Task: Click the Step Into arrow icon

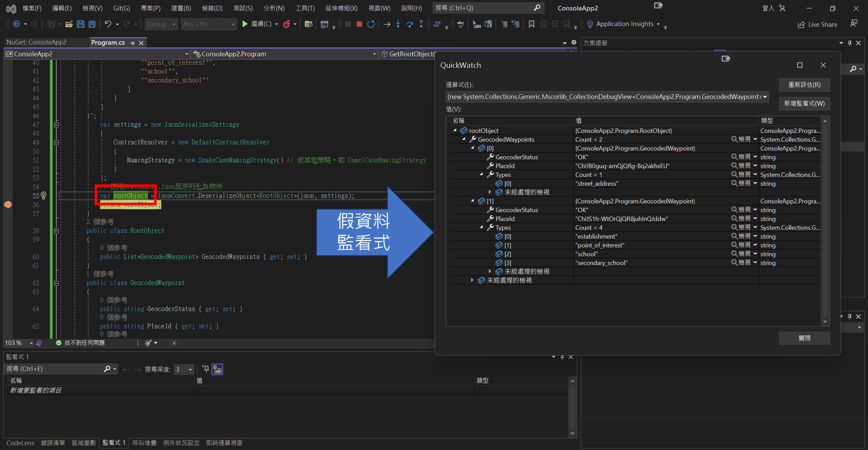Action: pos(398,24)
